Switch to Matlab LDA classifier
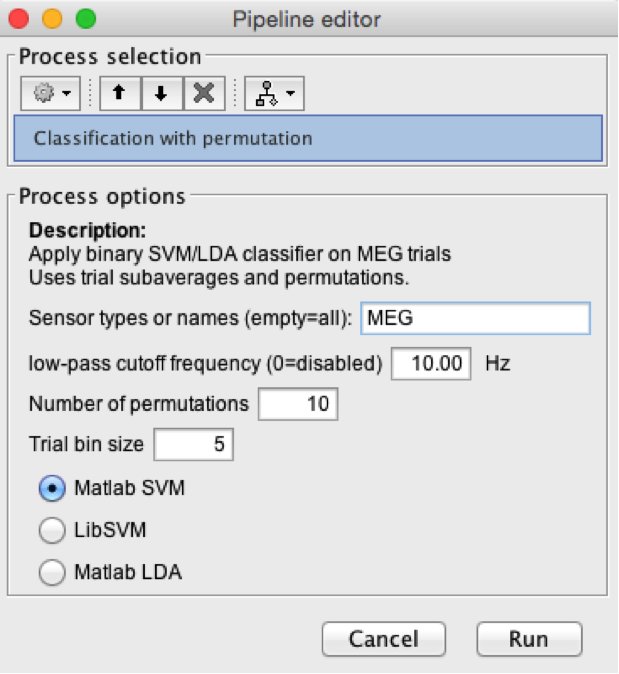Viewport: 619px width, 674px height. (50, 572)
